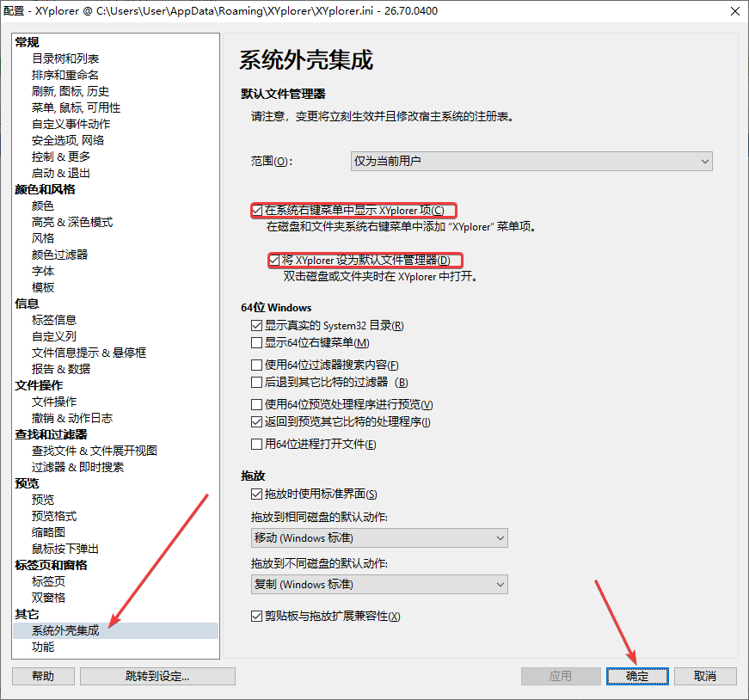Image resolution: width=749 pixels, height=700 pixels.
Task: Open the 风格 settings page
Action: tap(43, 238)
